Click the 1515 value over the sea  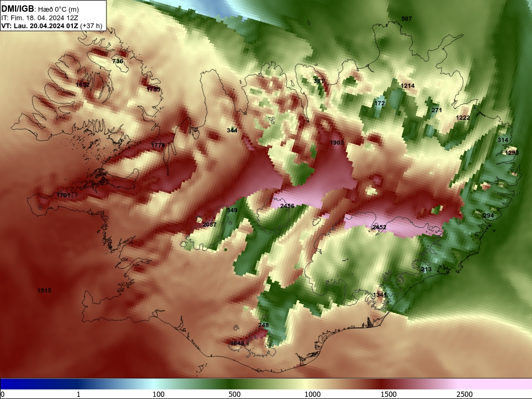[44, 290]
